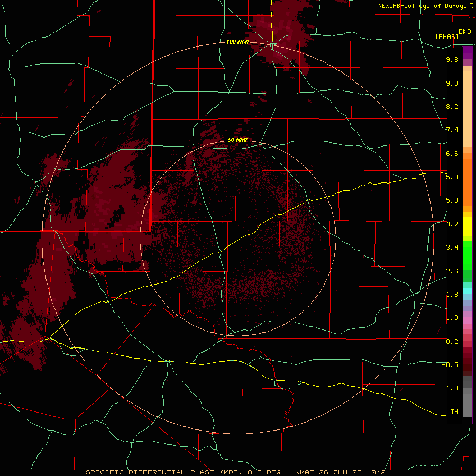The width and height of the screenshot is (476, 476).
Task: Click the 5.0 value on the scale
Action: click(x=452, y=200)
